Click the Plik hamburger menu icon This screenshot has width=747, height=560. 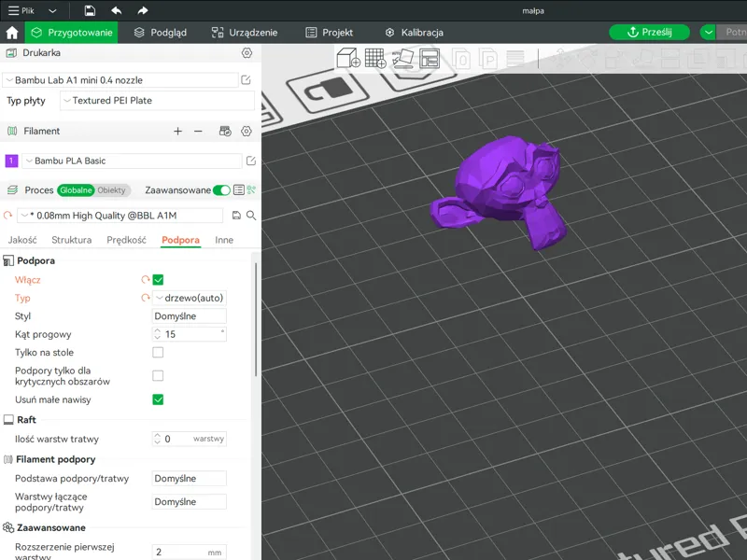13,10
